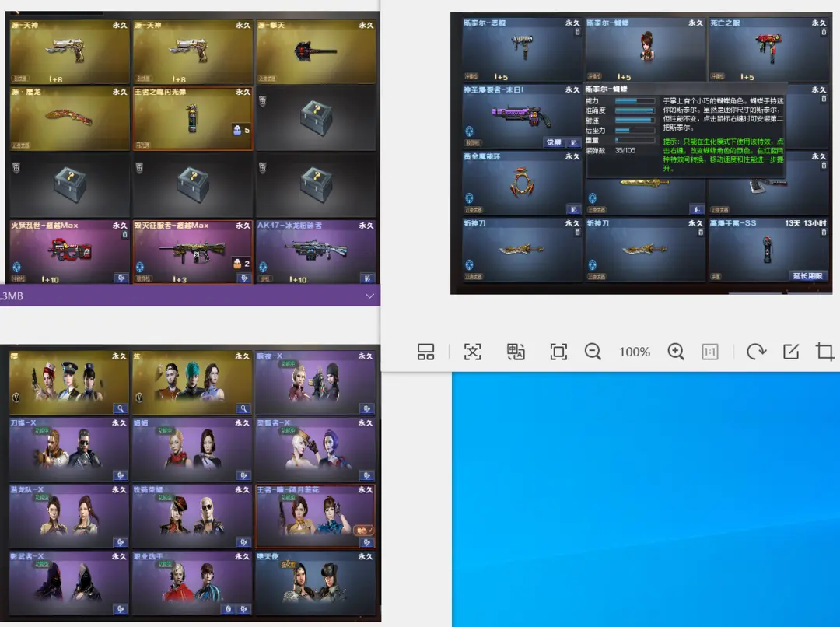Select the crop tool
The width and height of the screenshot is (840, 627).
(x=824, y=352)
